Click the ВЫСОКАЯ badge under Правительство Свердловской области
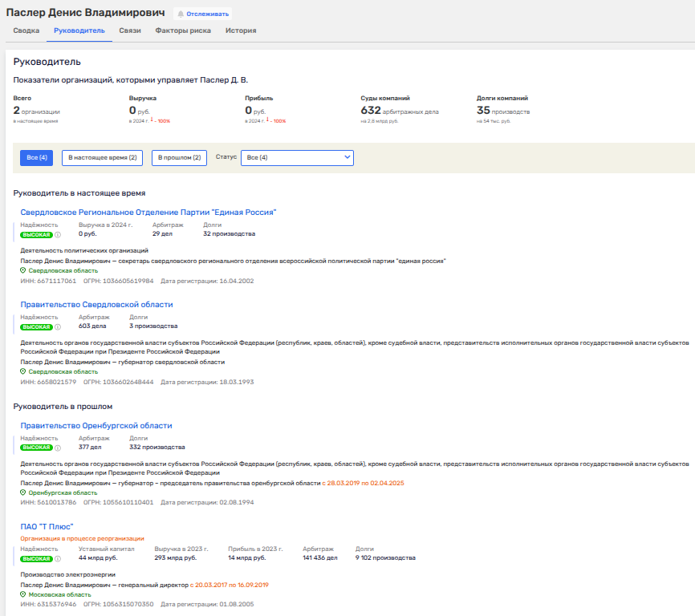 [36, 327]
